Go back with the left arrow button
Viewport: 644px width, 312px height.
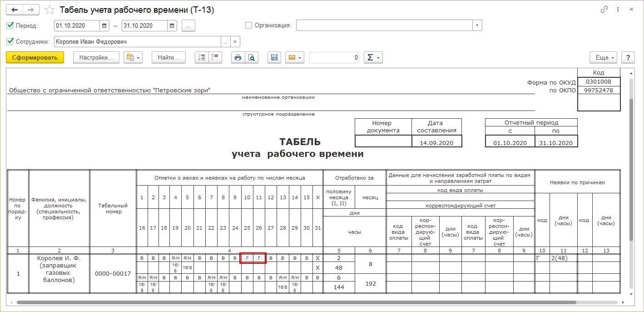coord(14,10)
